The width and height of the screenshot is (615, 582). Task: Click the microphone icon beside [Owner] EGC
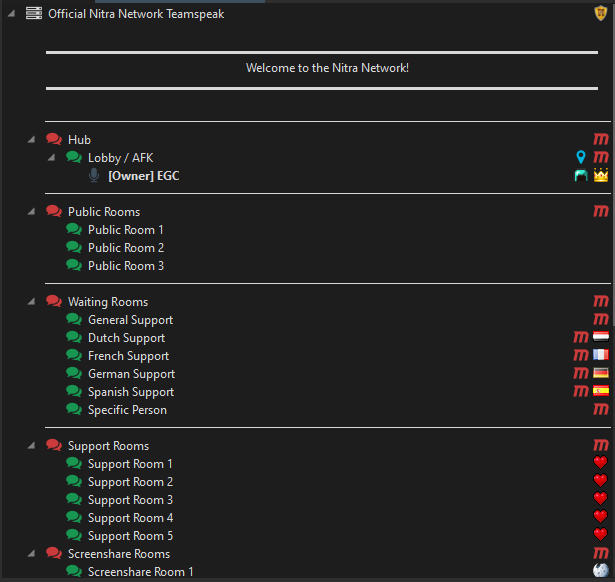click(x=94, y=175)
